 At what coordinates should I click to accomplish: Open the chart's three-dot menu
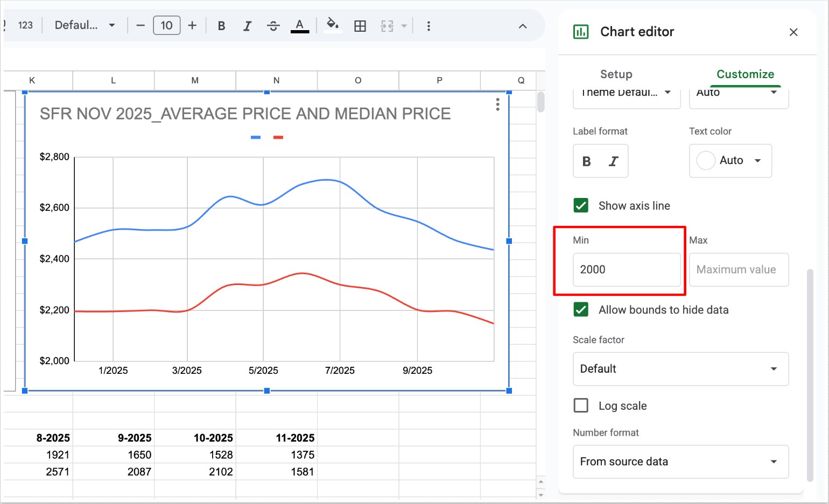click(497, 104)
